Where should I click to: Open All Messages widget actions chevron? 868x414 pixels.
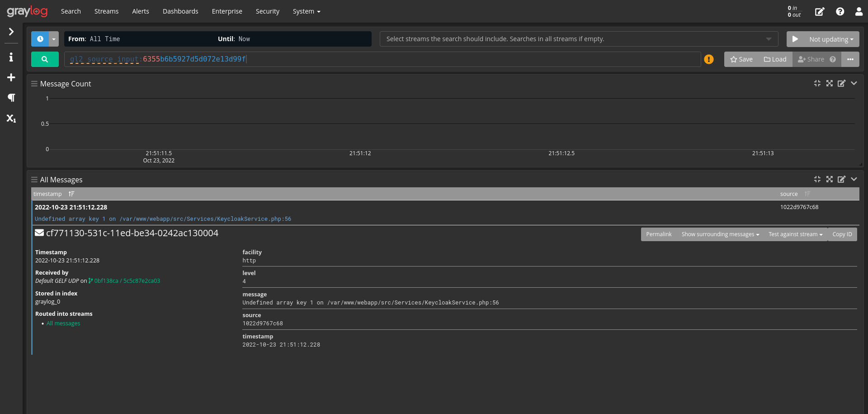click(x=854, y=179)
